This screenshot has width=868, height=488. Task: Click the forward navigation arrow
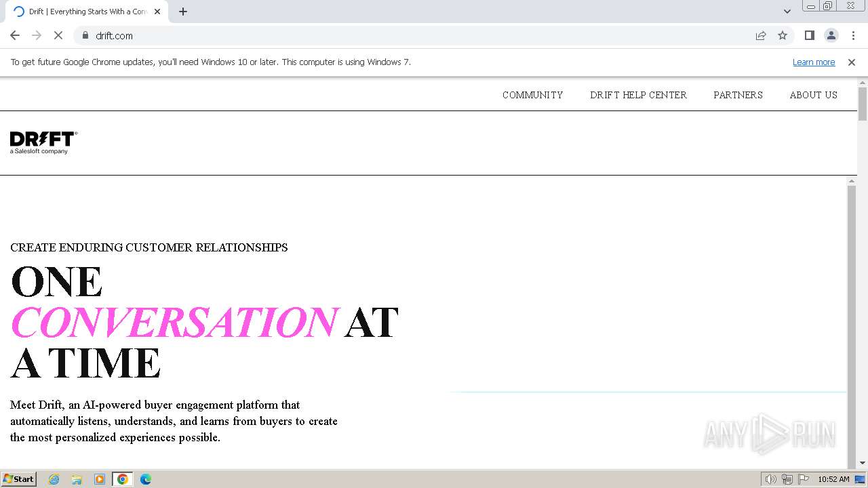point(37,35)
